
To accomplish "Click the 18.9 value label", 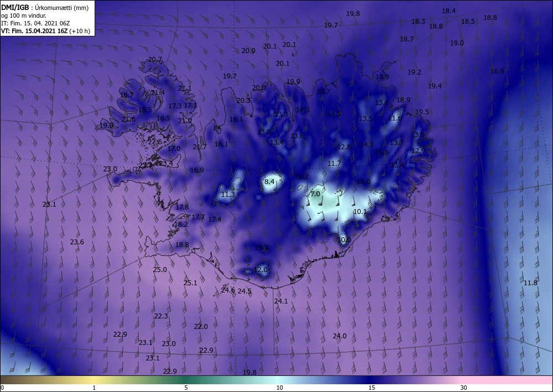I will 404,100.
